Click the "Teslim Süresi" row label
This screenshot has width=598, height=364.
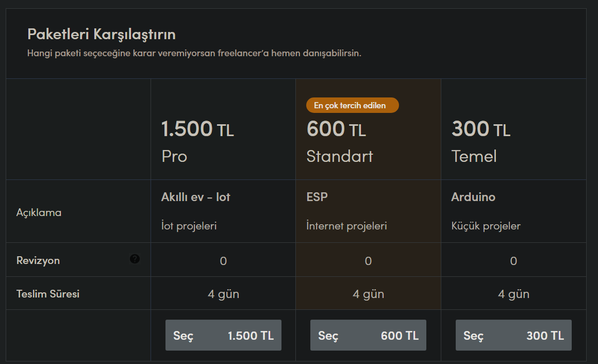click(x=48, y=294)
